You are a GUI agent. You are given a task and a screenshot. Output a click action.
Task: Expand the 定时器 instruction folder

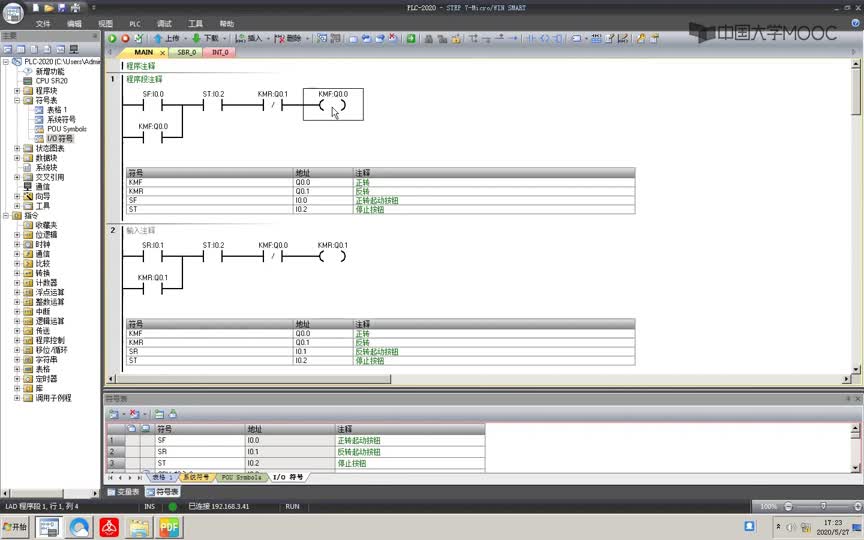click(x=17, y=379)
